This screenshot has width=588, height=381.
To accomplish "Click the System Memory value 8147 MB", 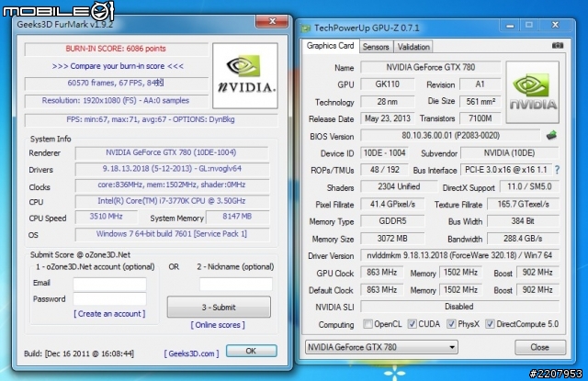I will click(x=237, y=217).
